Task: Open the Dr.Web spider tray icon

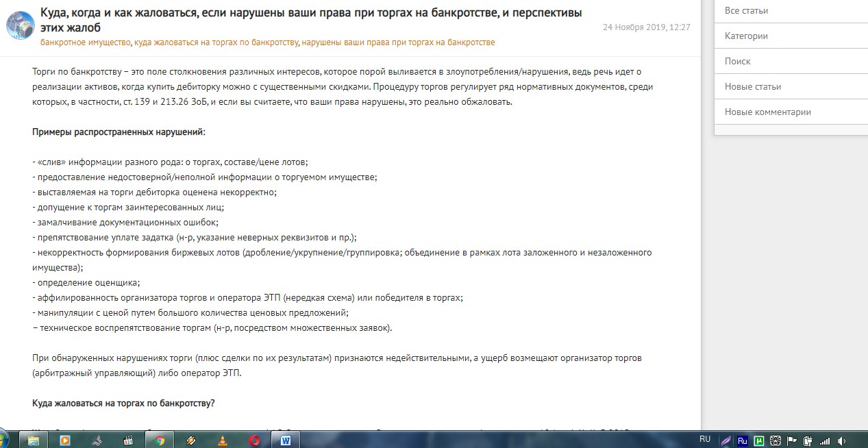Action: 776,441
